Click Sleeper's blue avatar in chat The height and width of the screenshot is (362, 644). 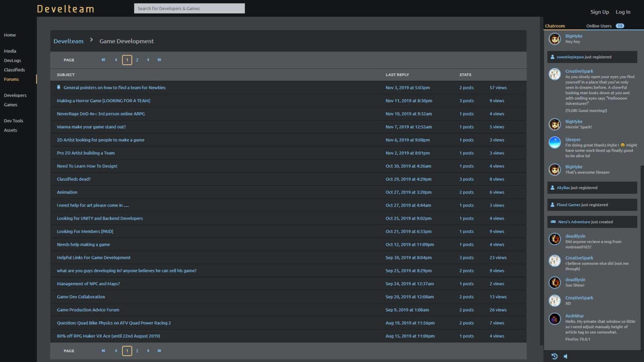[x=554, y=142]
